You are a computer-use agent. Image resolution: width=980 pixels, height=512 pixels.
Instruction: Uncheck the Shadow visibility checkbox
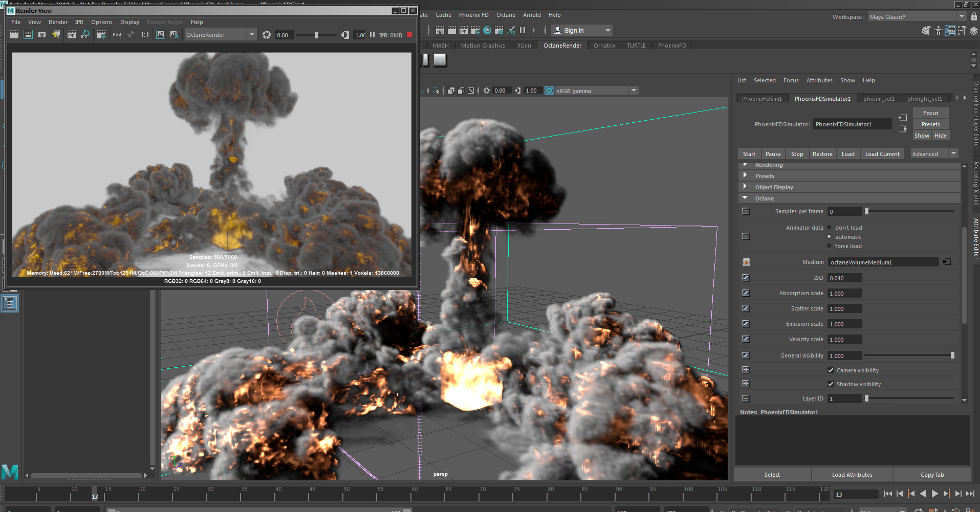[831, 384]
